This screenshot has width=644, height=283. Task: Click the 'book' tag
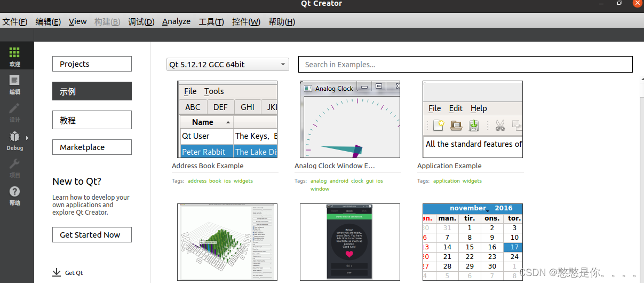(x=215, y=181)
